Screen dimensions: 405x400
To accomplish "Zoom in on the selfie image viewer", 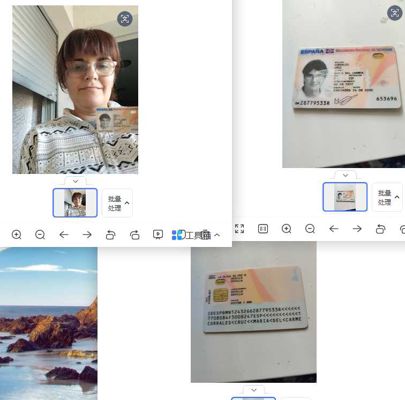I will 16,234.
